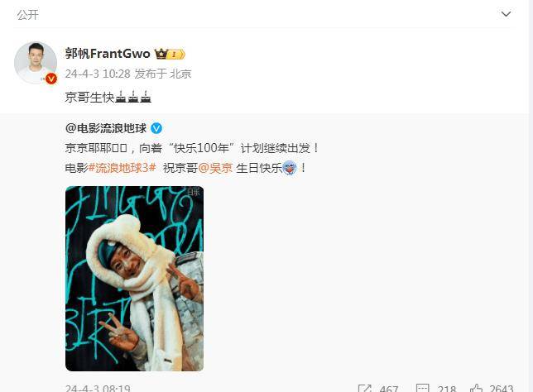Click blue verified checkmark beside 电影流浪地球
Image resolution: width=533 pixels, height=392 pixels.
[156, 128]
